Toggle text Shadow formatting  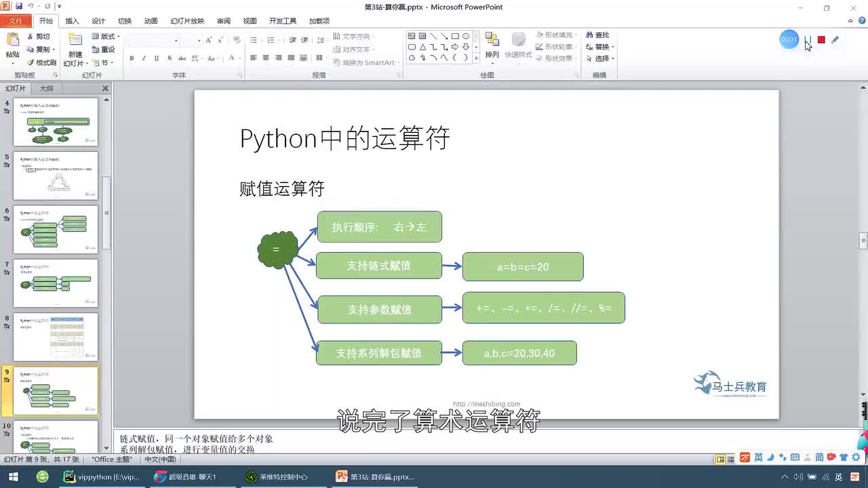point(169,58)
